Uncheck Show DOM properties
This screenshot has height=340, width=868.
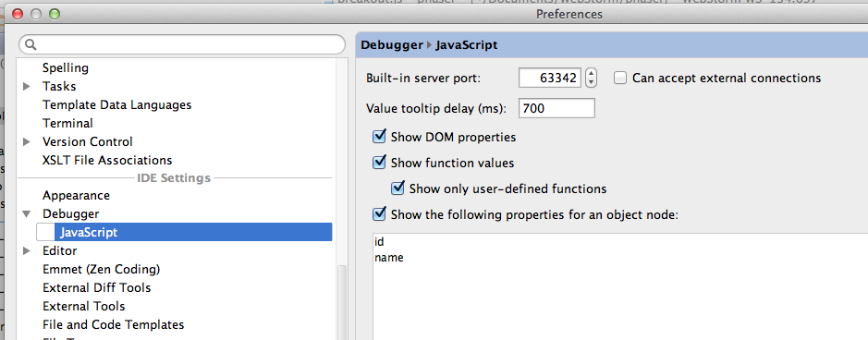tap(379, 137)
